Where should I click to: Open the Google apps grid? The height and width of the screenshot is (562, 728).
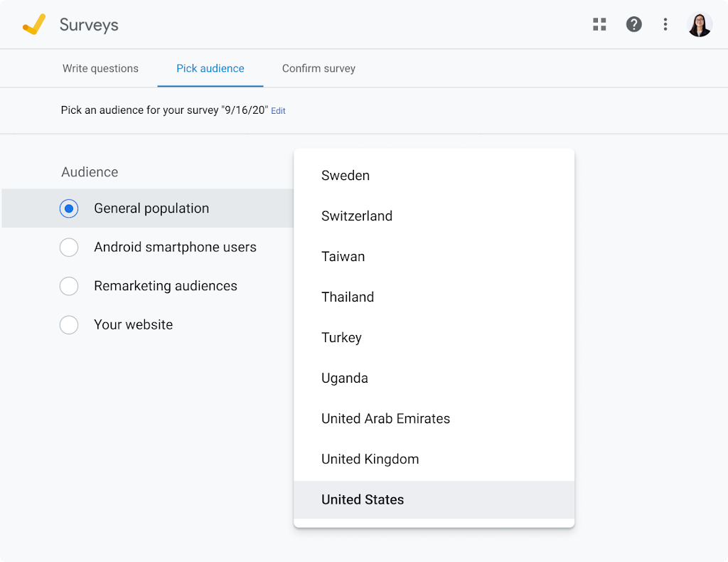pos(599,25)
